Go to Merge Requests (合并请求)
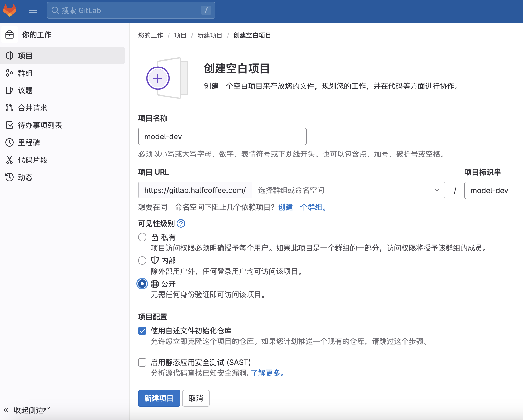The width and height of the screenshot is (523, 420). click(x=32, y=108)
